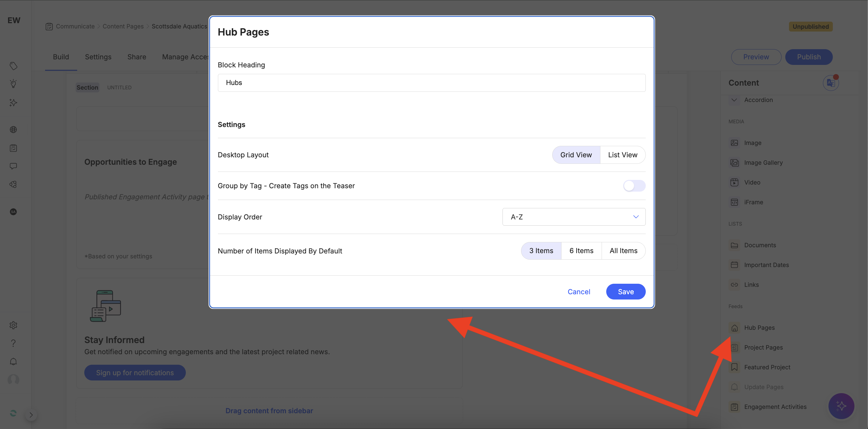
Task: Choose 6 Items displayed by default
Action: pyautogui.click(x=581, y=251)
